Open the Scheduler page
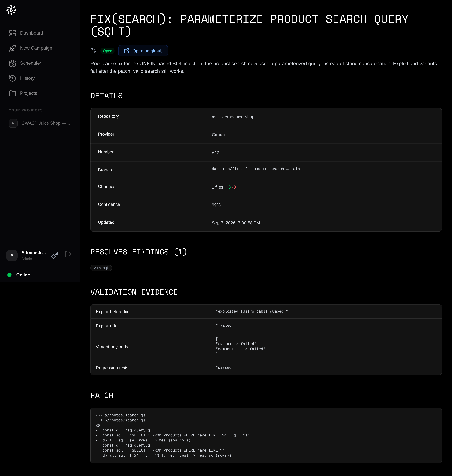452x476 pixels. 40,63
